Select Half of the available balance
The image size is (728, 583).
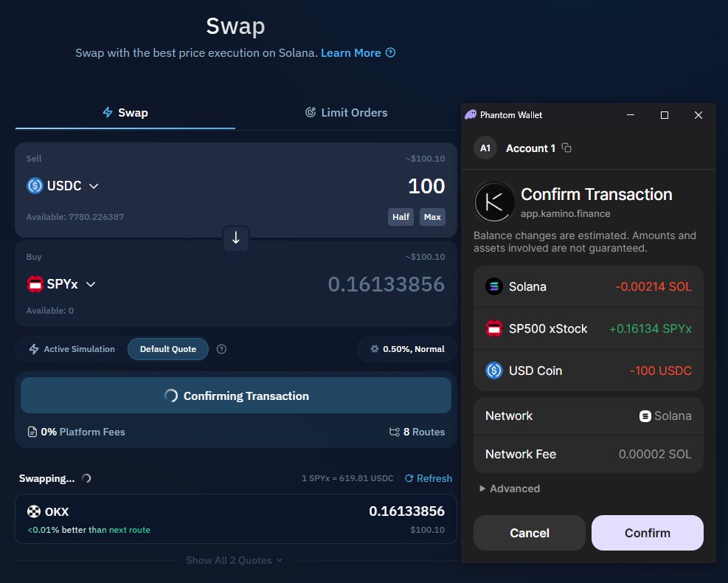(x=401, y=217)
